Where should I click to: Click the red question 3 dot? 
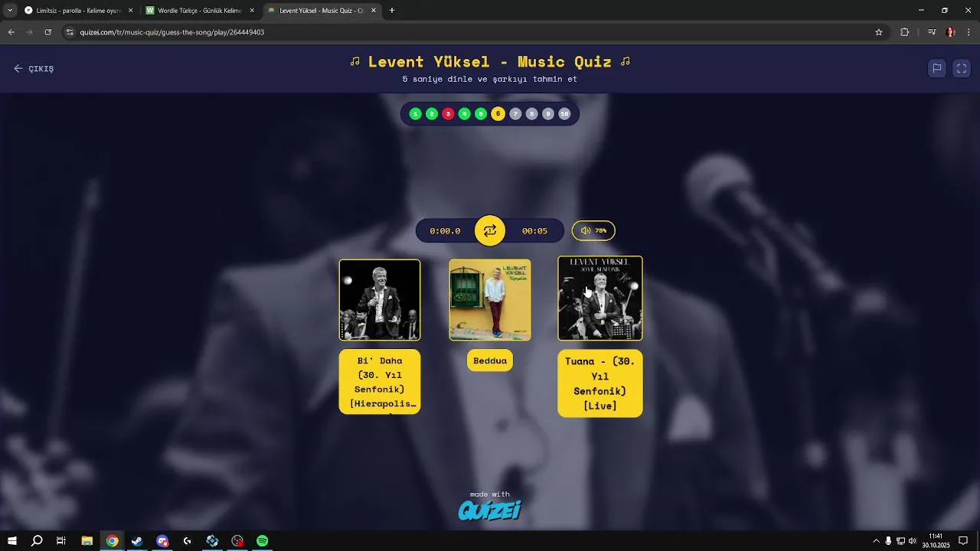point(449,114)
